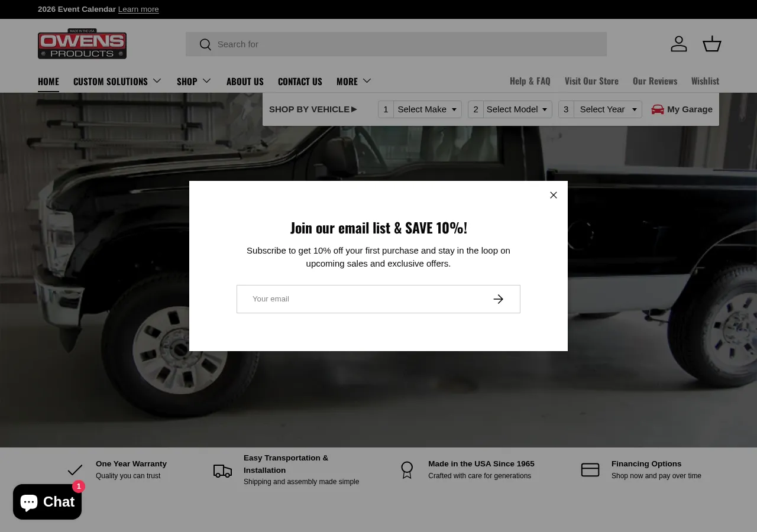Open the account login icon
The image size is (757, 532).
pos(679,44)
